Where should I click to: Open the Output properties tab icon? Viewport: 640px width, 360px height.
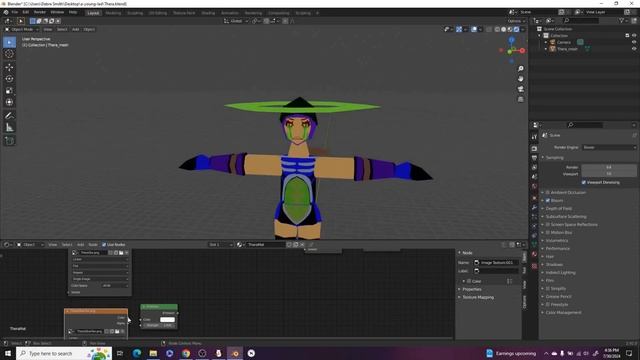coord(534,158)
